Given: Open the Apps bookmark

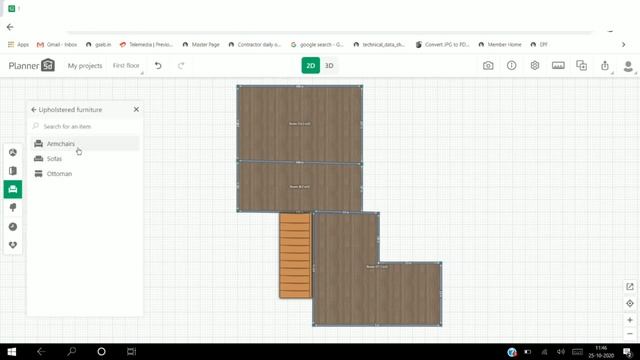Looking at the screenshot, I should pos(18,44).
